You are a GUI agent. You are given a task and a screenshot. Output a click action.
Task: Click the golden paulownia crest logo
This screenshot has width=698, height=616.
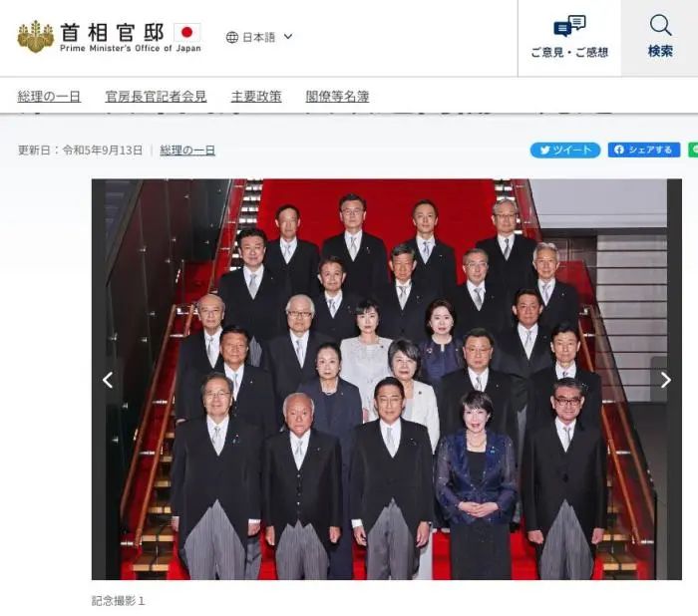(x=36, y=37)
